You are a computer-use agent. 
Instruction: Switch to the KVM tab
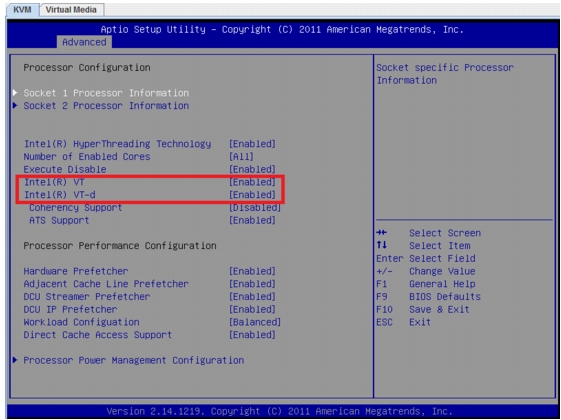pyautogui.click(x=22, y=10)
